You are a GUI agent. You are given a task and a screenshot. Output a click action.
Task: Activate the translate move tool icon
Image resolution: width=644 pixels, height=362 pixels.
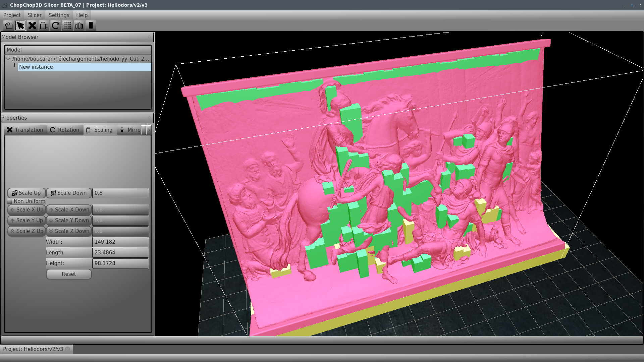coord(32,25)
